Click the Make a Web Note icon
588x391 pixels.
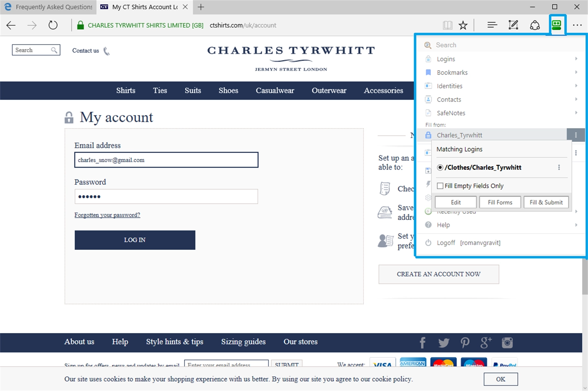(x=513, y=25)
